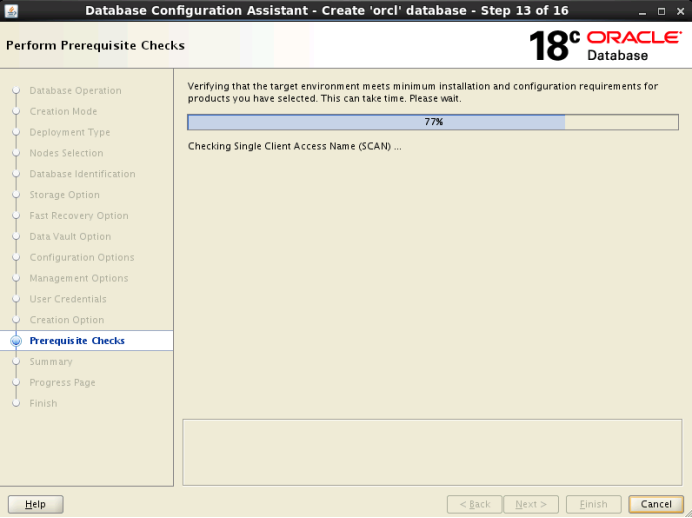Click the 'Perform Prerequisite Checks' heading
The height and width of the screenshot is (518, 692).
click(x=95, y=45)
